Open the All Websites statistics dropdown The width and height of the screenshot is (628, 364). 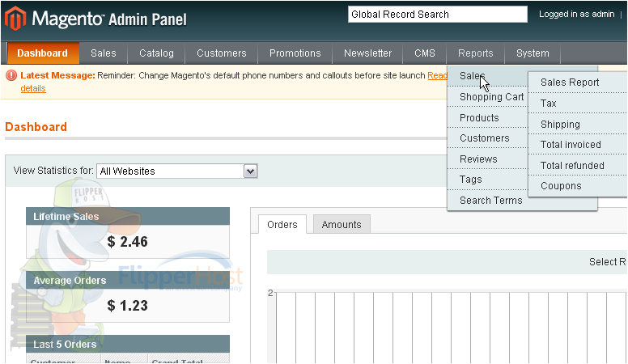(x=176, y=171)
